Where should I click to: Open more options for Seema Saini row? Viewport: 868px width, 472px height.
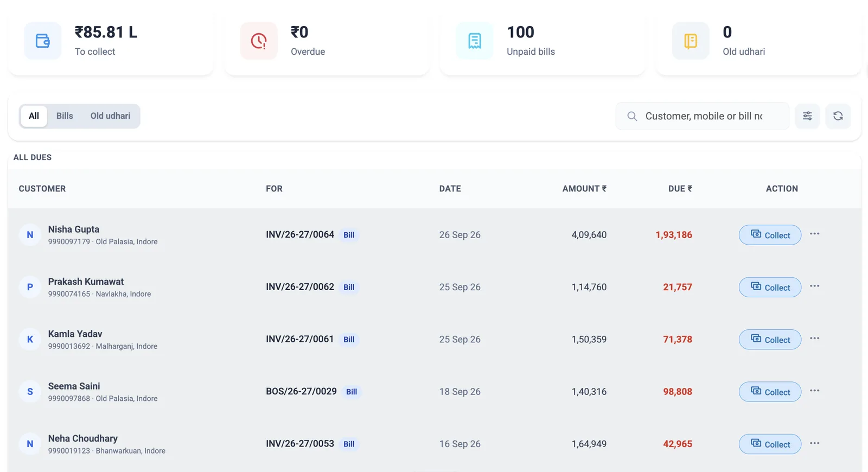point(815,391)
